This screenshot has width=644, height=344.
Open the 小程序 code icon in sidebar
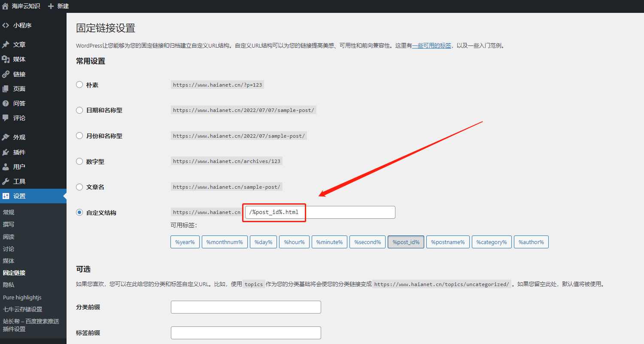6,25
